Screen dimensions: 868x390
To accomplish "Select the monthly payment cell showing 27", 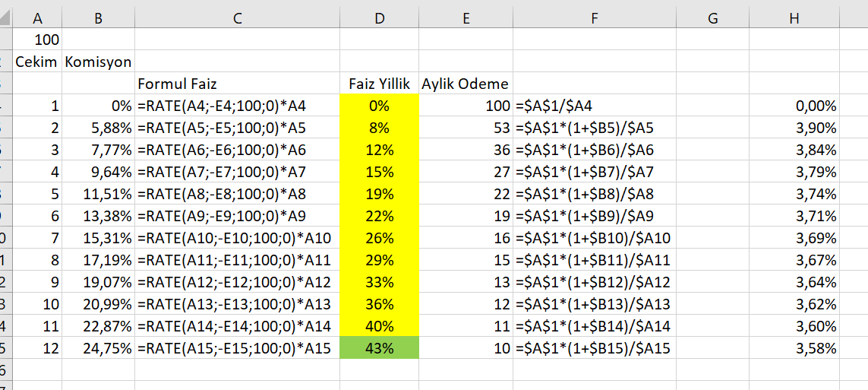I will [x=466, y=172].
